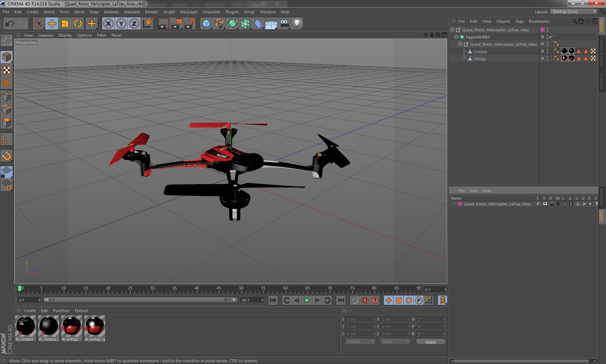The width and height of the screenshot is (606, 364).
Task: Switch to Model mode in left toolbar
Action: (x=7, y=57)
